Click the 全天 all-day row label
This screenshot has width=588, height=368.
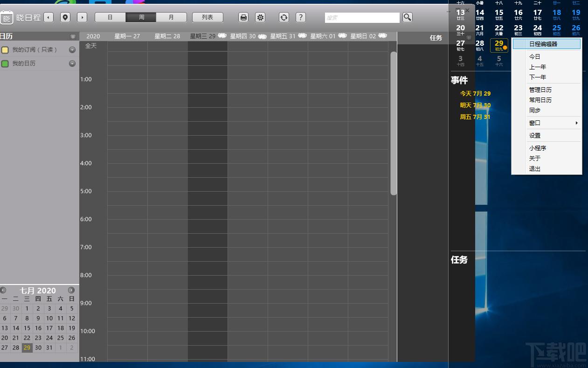coord(91,46)
